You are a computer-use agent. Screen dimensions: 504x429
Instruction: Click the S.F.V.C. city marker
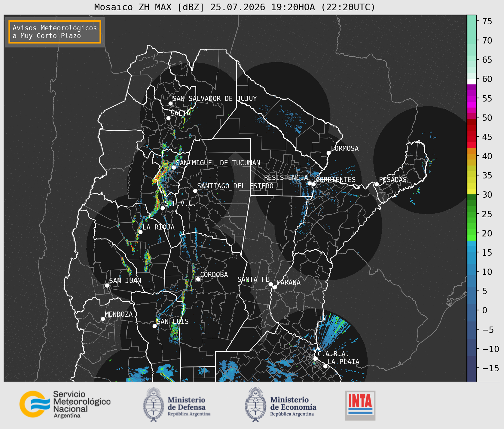tap(163, 208)
